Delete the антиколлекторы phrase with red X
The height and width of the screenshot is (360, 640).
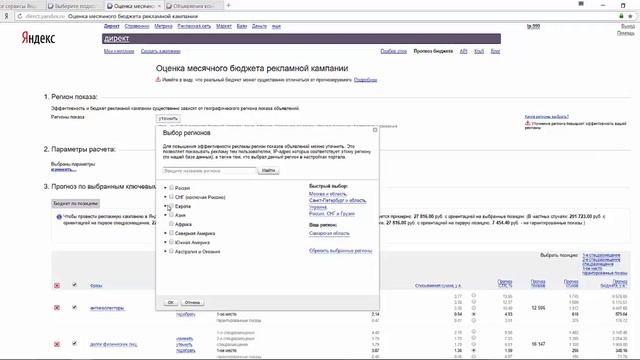[57, 308]
